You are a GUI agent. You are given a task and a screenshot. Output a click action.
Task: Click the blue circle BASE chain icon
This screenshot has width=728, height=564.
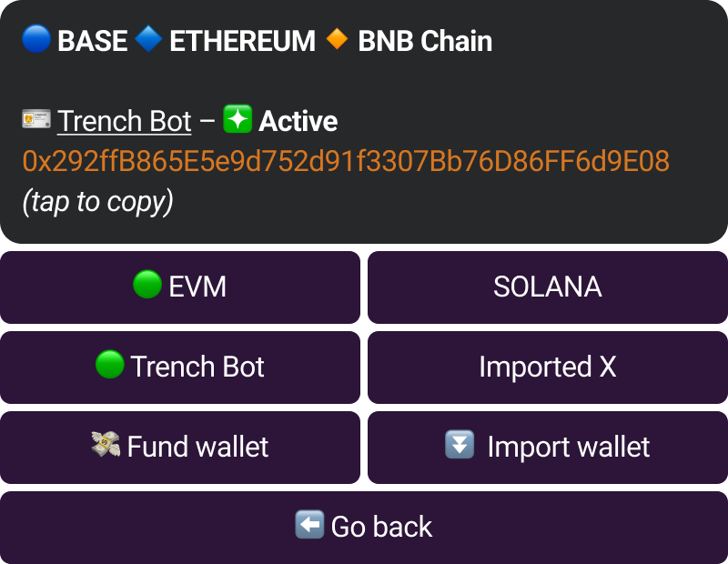[x=35, y=40]
